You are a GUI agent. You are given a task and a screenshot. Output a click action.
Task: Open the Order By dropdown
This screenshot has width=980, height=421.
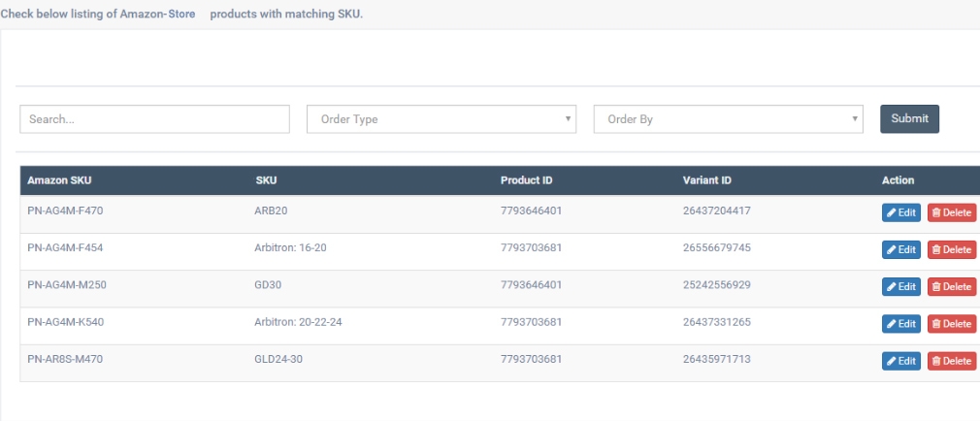[x=728, y=119]
